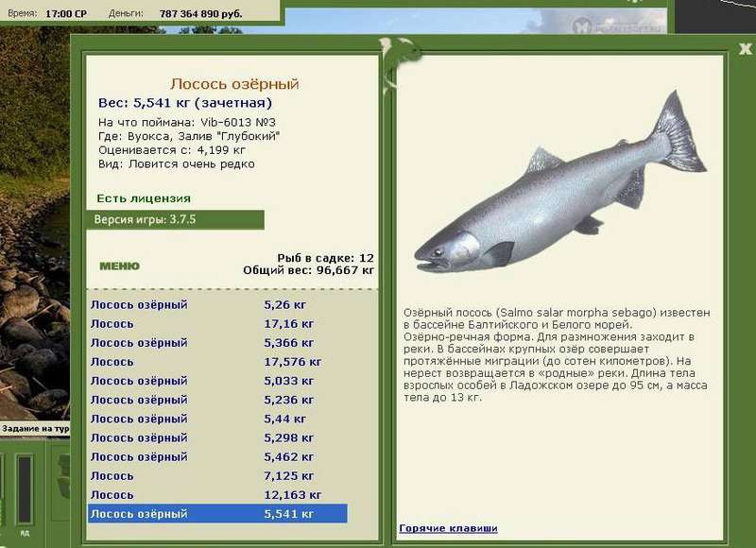The image size is (756, 548).
Task: Select Лосось озёрный 5,462 кг entry
Action: pyautogui.click(x=217, y=457)
